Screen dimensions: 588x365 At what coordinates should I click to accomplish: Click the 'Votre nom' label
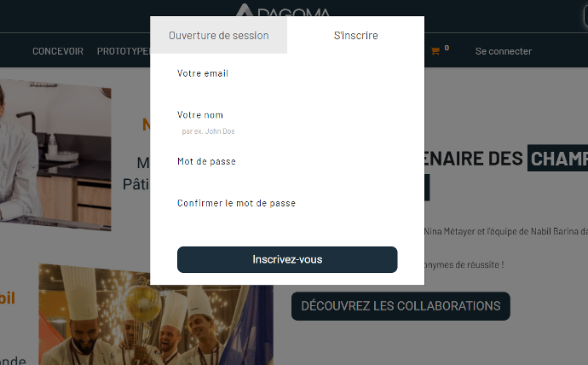pos(200,115)
